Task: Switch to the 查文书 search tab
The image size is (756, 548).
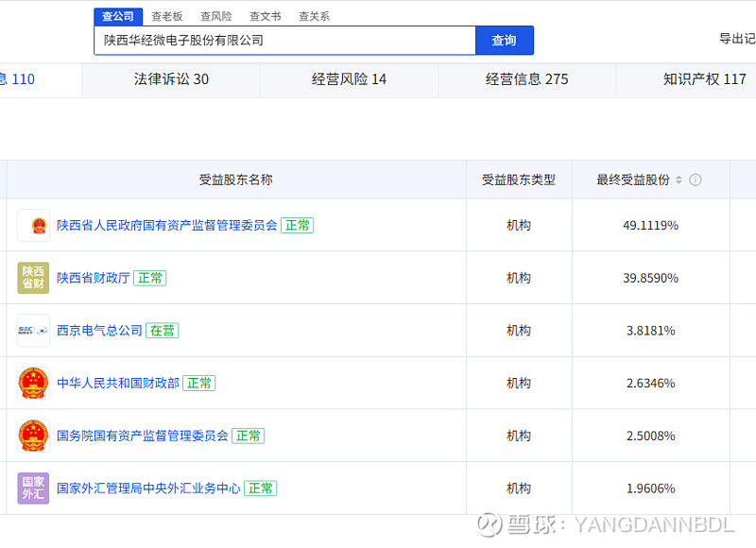Action: tap(266, 16)
